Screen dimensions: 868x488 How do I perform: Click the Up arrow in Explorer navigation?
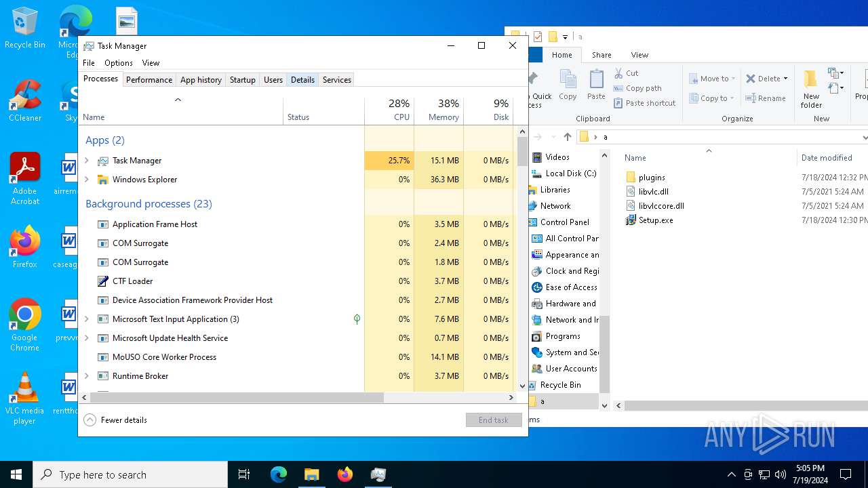pos(568,137)
